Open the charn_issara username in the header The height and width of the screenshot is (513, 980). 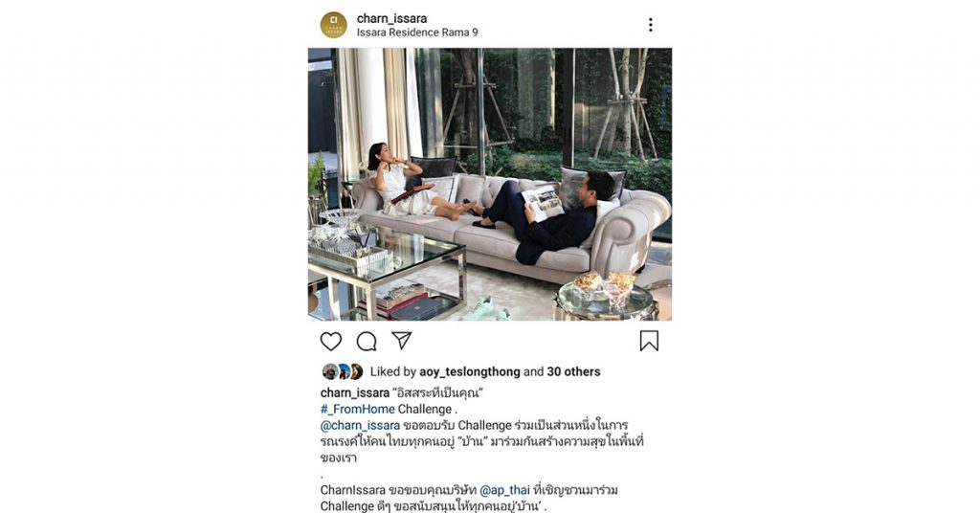[391, 18]
